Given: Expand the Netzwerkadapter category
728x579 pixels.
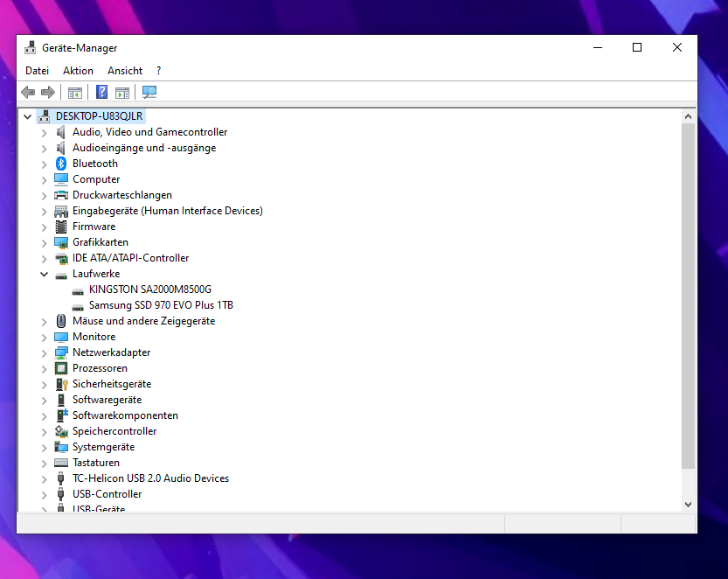Looking at the screenshot, I should click(44, 353).
